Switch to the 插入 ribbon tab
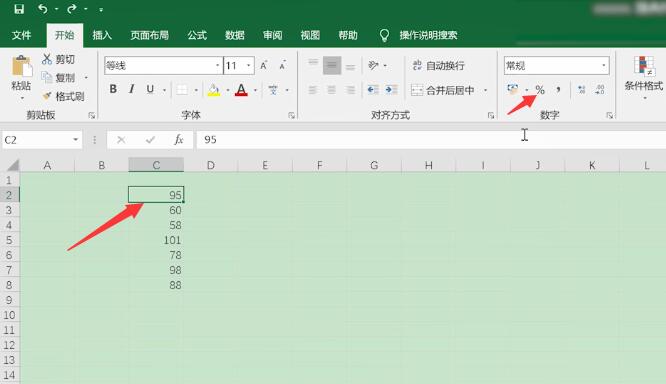 [102, 35]
